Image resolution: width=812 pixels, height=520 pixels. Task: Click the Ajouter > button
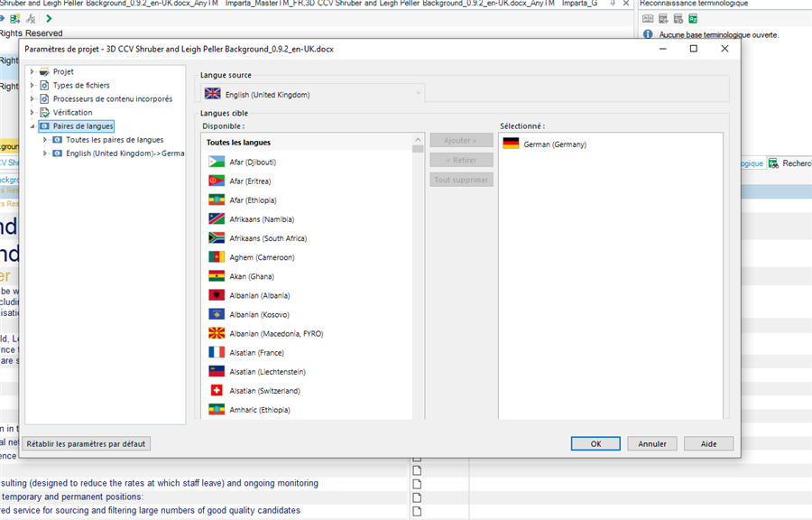[461, 140]
